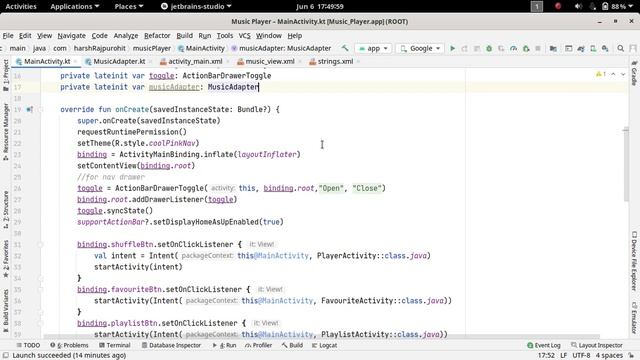Toggle the Emulator side panel
This screenshot has height=360, width=640.
coord(634,317)
